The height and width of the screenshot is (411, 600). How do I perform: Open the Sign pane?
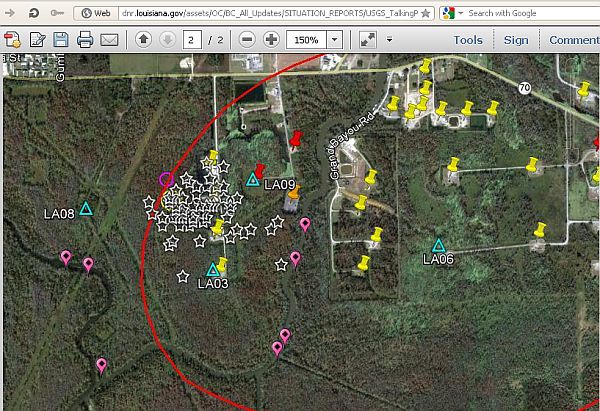pyautogui.click(x=516, y=40)
